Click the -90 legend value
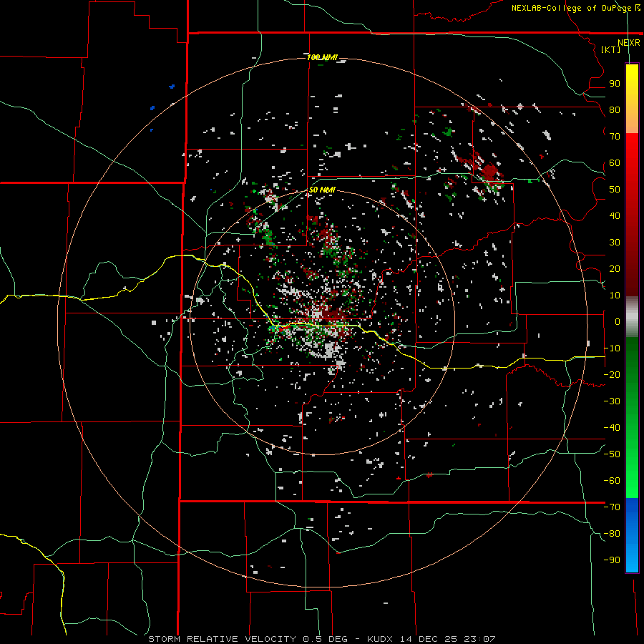644x644 pixels. tap(612, 560)
